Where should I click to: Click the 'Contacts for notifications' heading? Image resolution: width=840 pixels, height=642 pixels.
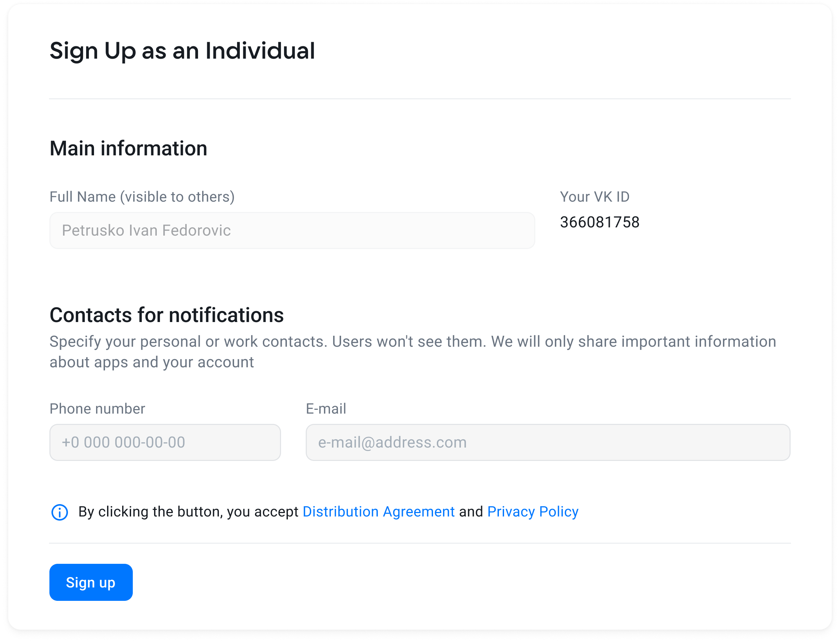[167, 315]
